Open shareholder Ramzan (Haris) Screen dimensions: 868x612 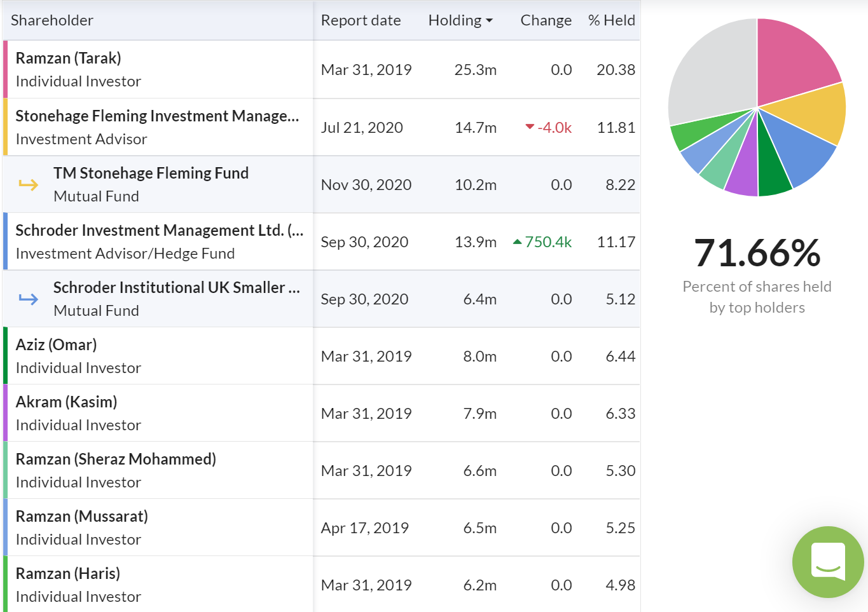pyautogui.click(x=68, y=573)
